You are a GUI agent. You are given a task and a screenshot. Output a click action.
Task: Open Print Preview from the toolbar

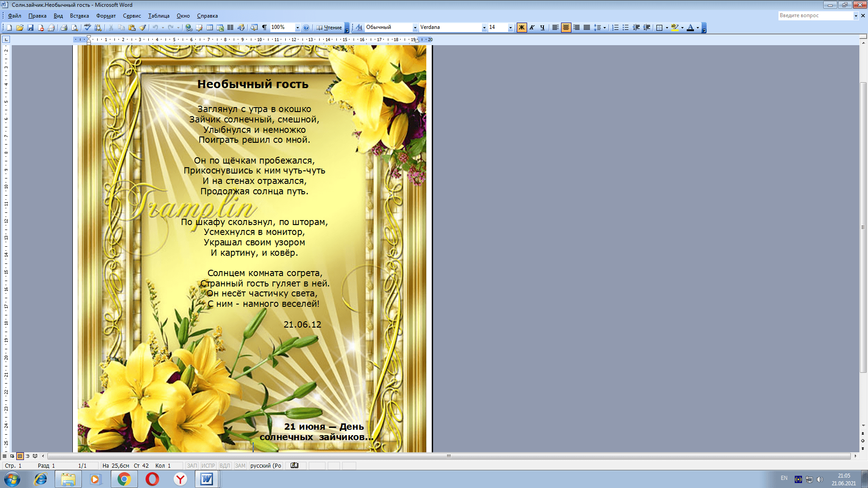pyautogui.click(x=75, y=28)
